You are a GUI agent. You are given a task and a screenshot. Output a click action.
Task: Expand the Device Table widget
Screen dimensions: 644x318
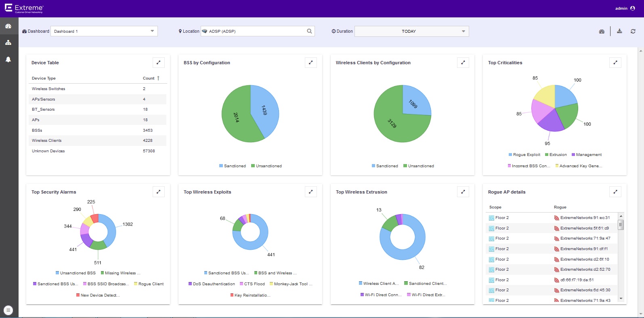pyautogui.click(x=158, y=63)
